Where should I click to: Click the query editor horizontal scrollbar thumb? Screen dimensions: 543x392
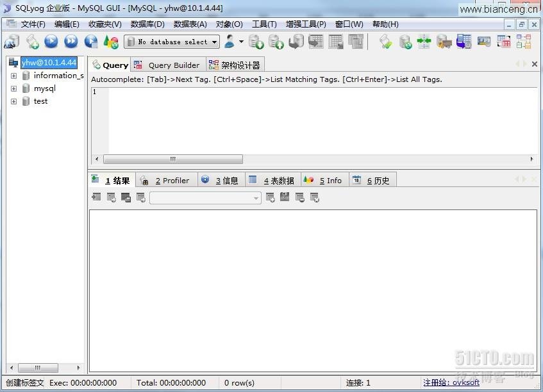click(x=173, y=159)
